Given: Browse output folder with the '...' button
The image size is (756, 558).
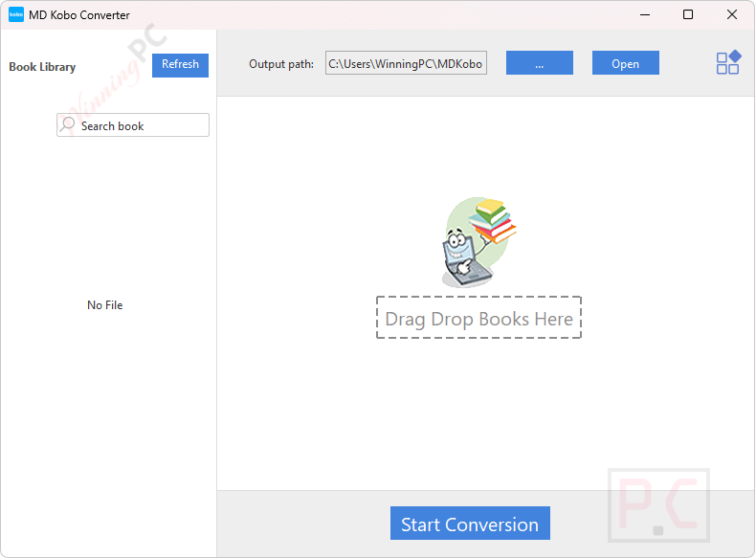Looking at the screenshot, I should click(x=540, y=63).
